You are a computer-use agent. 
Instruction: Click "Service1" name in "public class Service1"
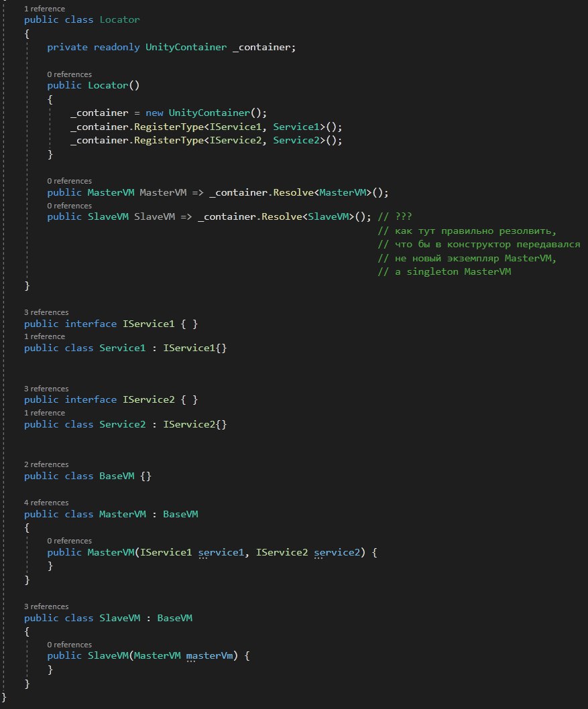[x=123, y=348]
